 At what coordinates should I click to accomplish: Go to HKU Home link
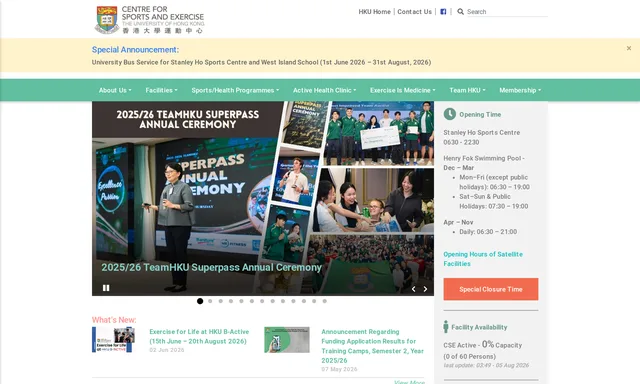pos(375,12)
